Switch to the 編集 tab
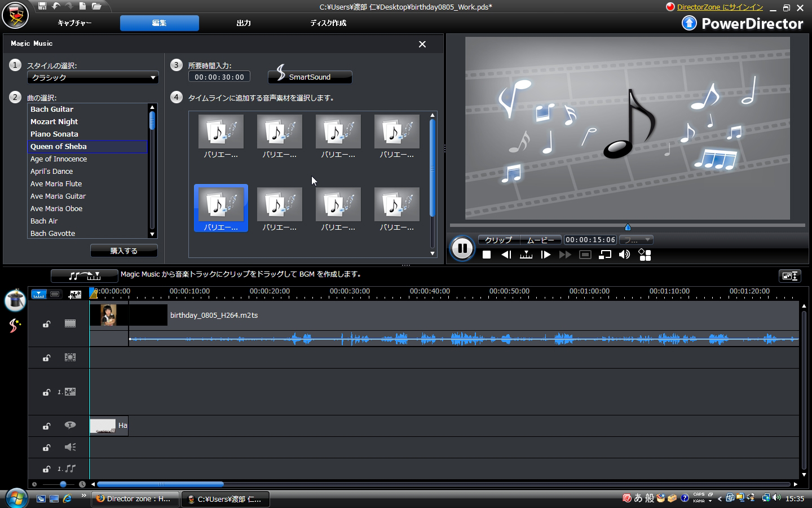812x508 pixels. coord(159,23)
